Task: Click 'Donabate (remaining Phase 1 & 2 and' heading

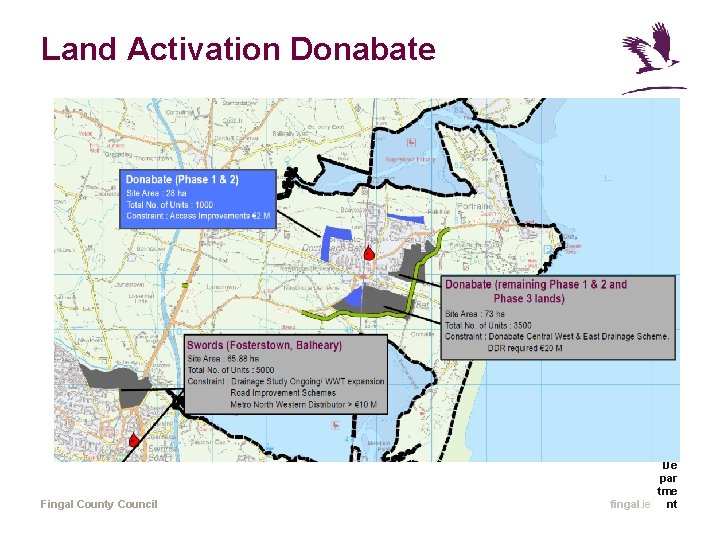Action: pyautogui.click(x=536, y=285)
